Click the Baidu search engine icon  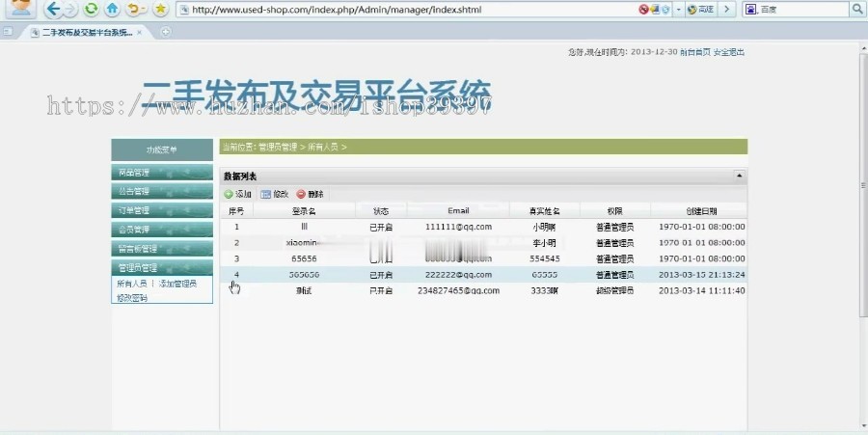click(751, 10)
